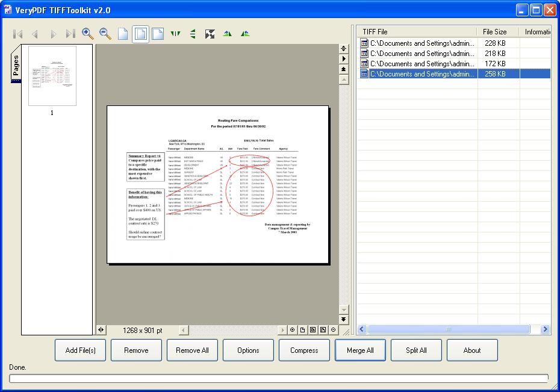Screen dimensions: 560x392
Task: Click the double down arrow at scrollbar bottom
Action: click(x=344, y=319)
